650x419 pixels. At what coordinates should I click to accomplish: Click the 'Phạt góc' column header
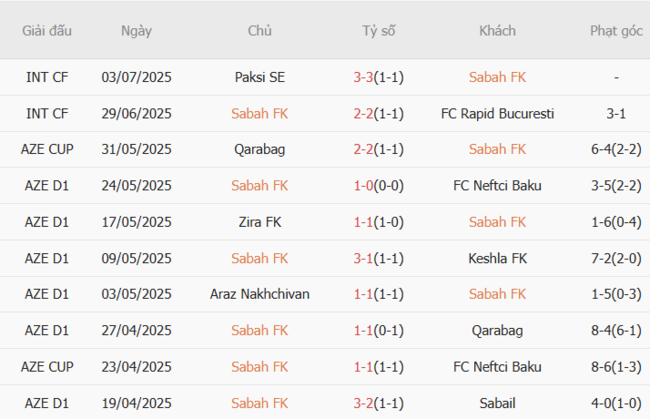(616, 30)
